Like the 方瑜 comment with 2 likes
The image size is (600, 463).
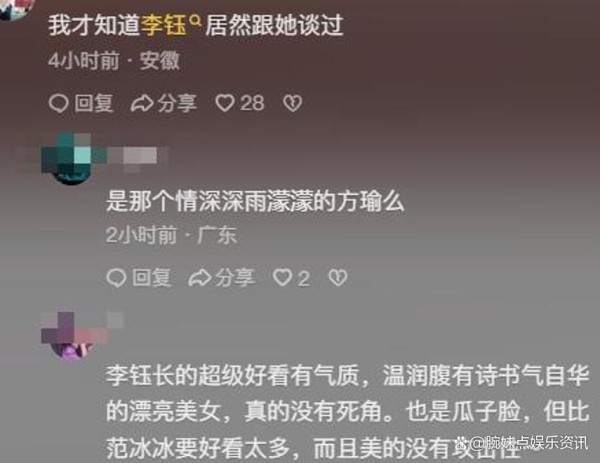click(282, 277)
